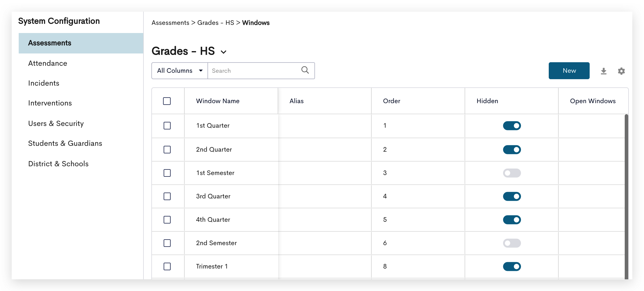Image resolution: width=644 pixels, height=291 pixels.
Task: Check the select-all header checkbox
Action: point(167,101)
